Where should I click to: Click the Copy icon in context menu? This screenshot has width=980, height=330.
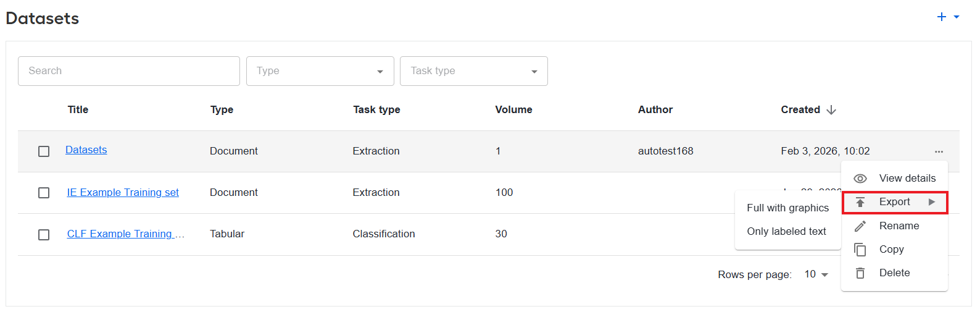coord(860,250)
